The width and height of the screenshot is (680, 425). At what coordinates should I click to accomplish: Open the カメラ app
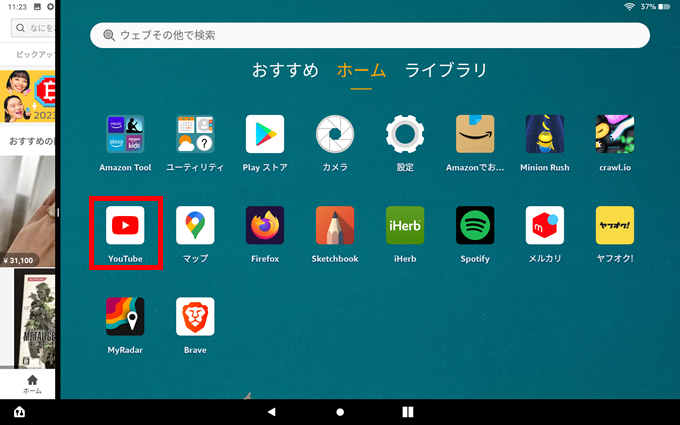point(335,134)
